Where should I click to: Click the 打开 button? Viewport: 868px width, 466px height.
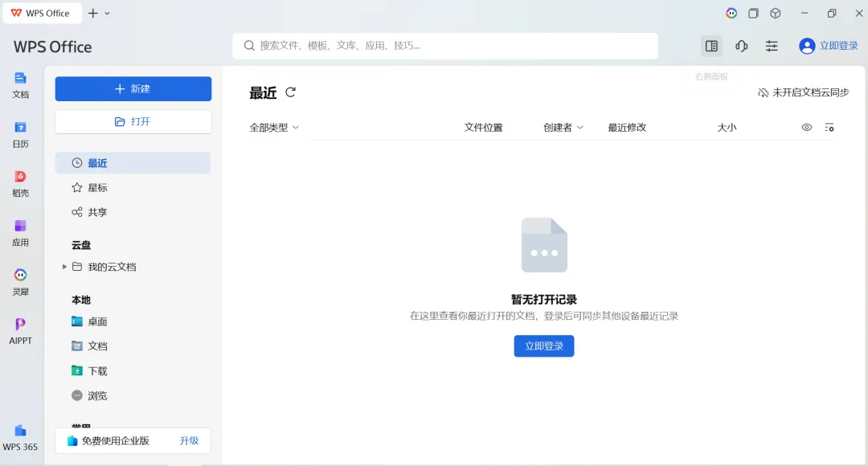point(133,121)
